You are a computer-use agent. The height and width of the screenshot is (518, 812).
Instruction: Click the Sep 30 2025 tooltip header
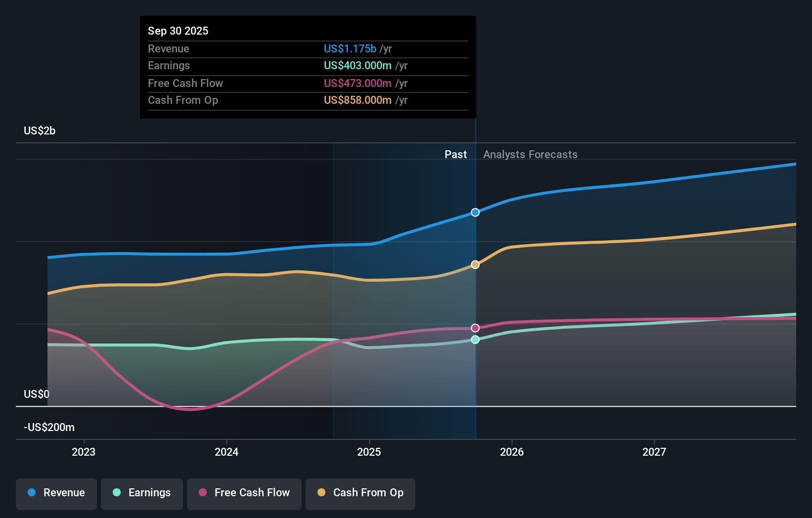pyautogui.click(x=178, y=31)
